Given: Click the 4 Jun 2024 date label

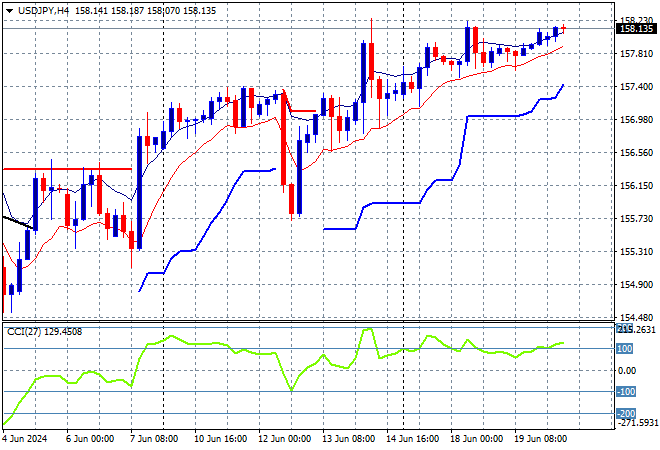Looking at the screenshot, I should tap(25, 439).
